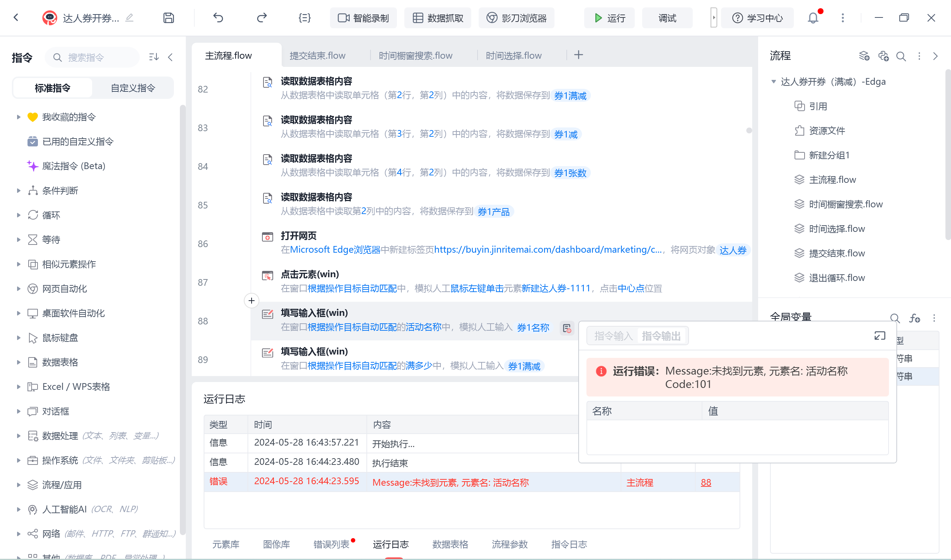Image resolution: width=951 pixels, height=560 pixels.
Task: Switch to 自定义指令 toggle
Action: 133,88
